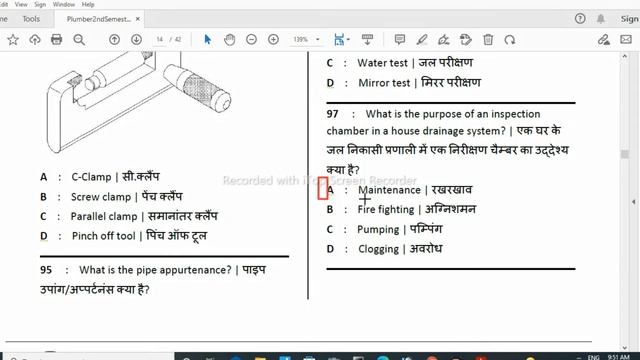640x360 pixels.
Task: Open the Help menu
Action: (x=88, y=4)
